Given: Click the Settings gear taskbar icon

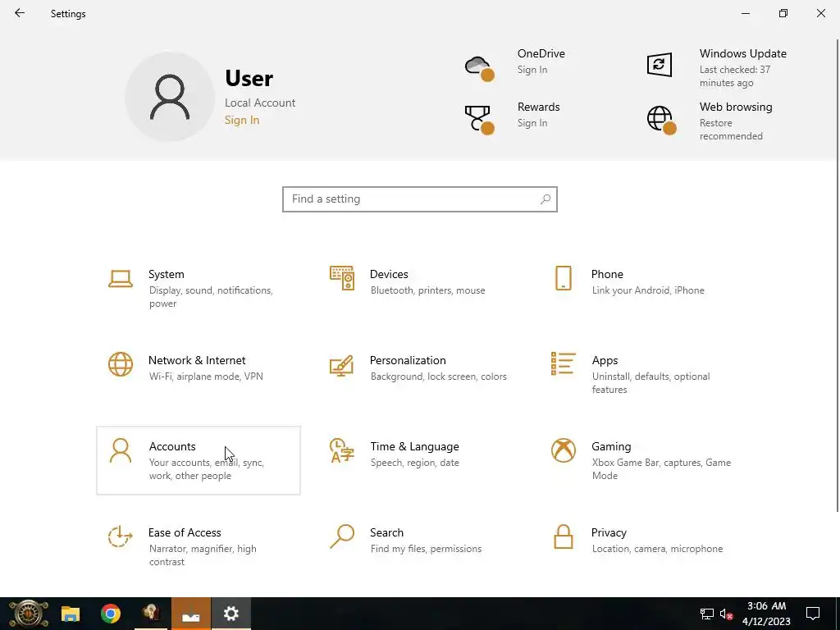Looking at the screenshot, I should 231,614.
